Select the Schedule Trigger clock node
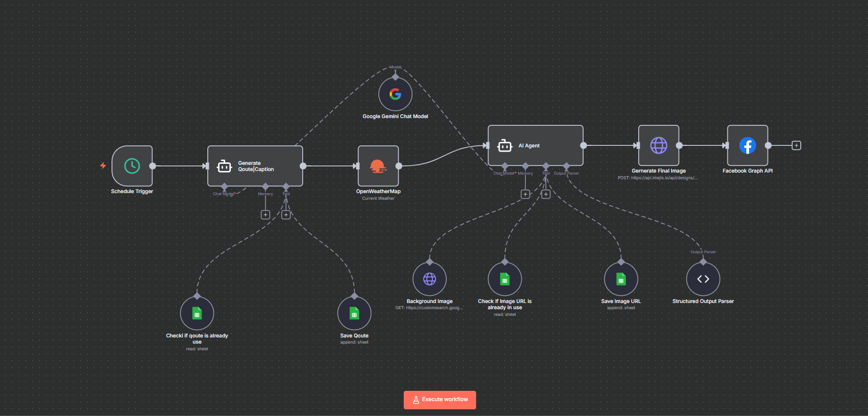Screen dimensions: 868x416 click(132, 166)
